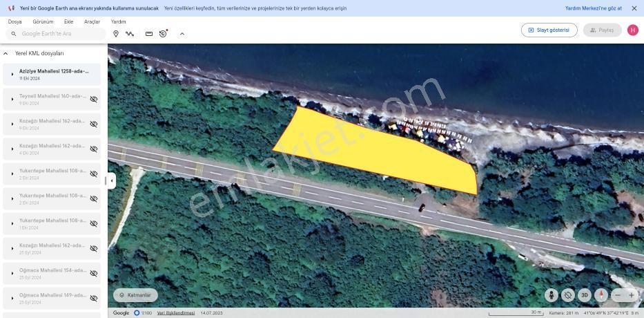This screenshot has width=644, height=318.
Task: Collapse the Yerel KML dosyaları section
Action: (6, 53)
